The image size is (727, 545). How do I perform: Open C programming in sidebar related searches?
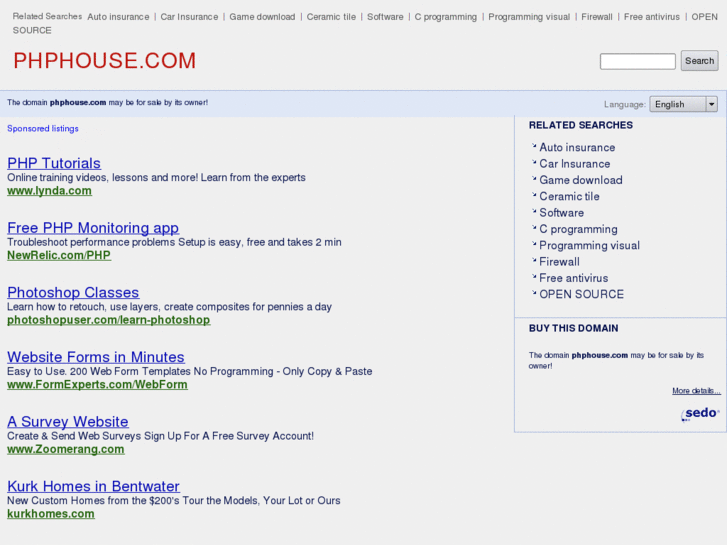(578, 229)
